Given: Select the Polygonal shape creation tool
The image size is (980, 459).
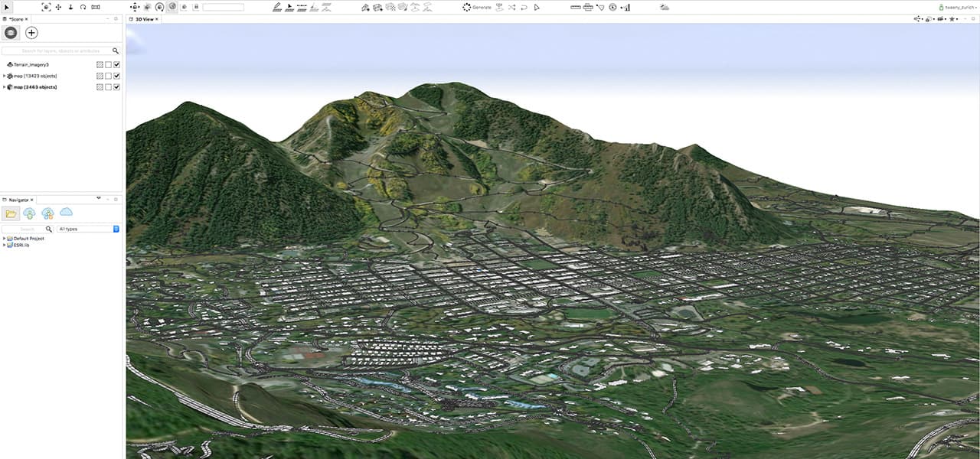Looking at the screenshot, I should (277, 7).
